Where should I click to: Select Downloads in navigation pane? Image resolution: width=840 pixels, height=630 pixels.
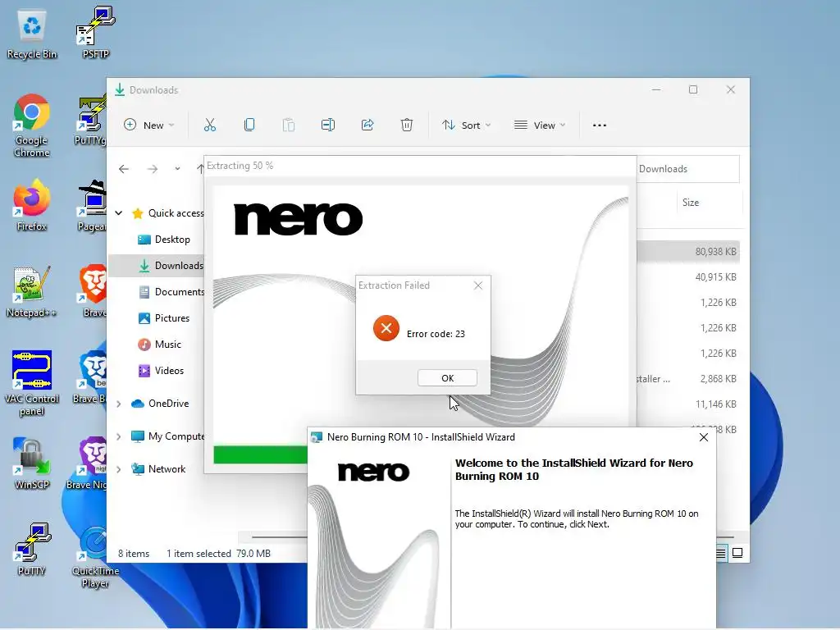[157, 266]
